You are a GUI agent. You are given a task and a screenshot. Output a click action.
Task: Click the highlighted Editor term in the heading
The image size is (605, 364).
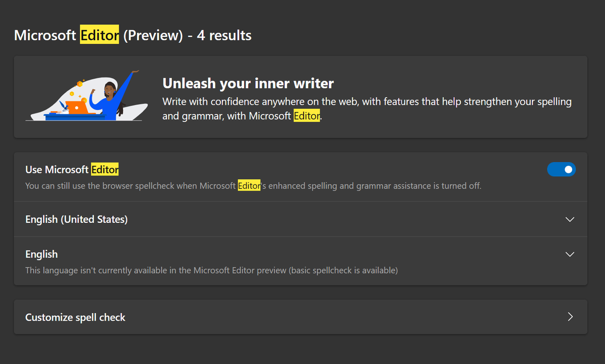99,35
